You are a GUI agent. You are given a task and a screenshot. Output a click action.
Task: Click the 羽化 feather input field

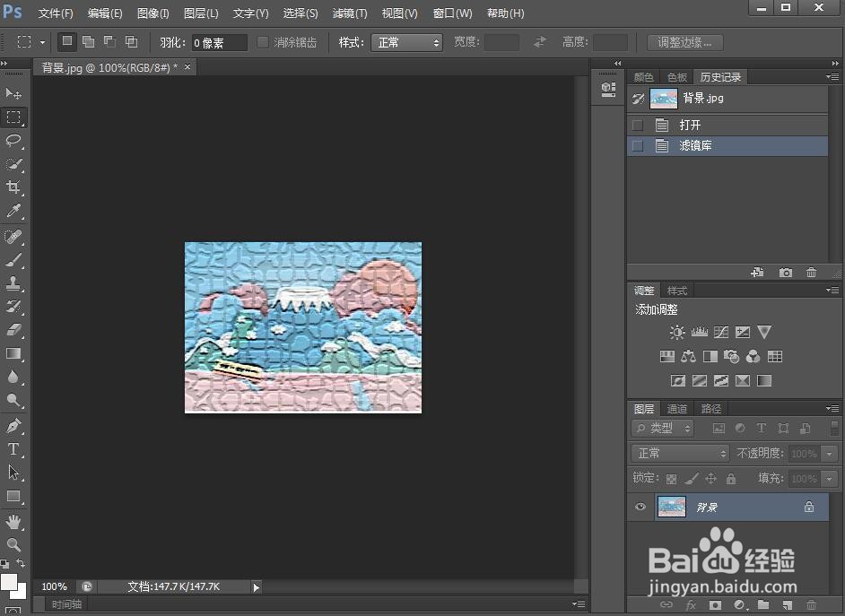220,42
